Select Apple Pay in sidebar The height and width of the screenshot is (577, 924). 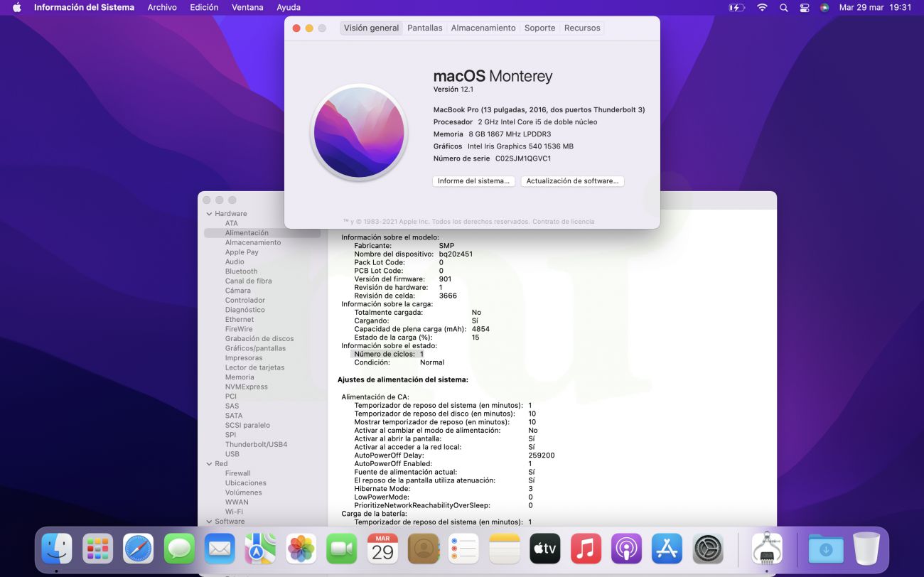[x=242, y=252]
